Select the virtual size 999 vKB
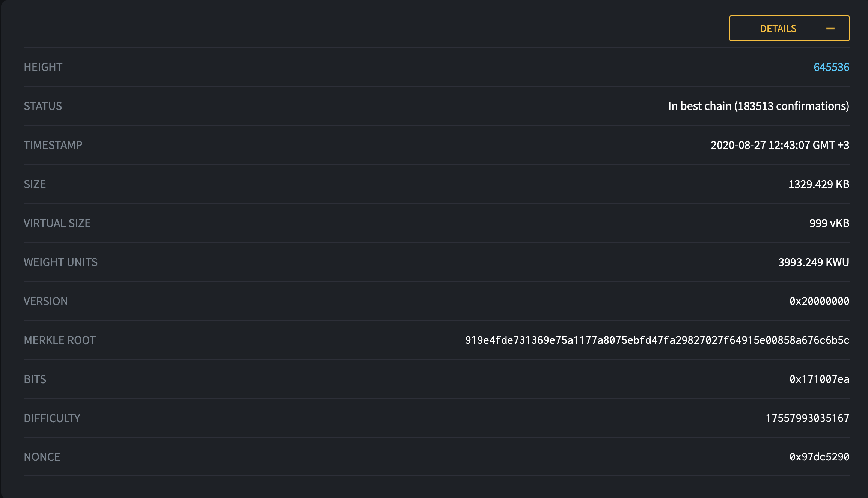The image size is (868, 498). [829, 223]
